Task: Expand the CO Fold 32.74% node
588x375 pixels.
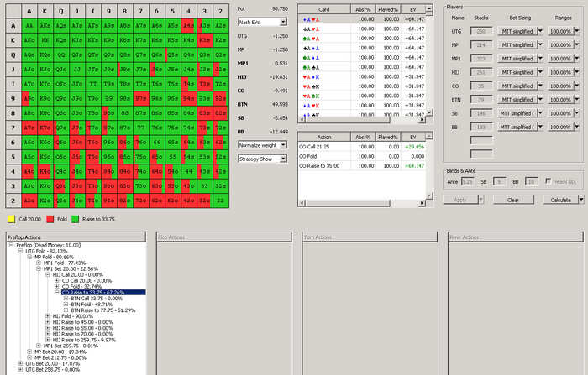Action: pyautogui.click(x=57, y=286)
